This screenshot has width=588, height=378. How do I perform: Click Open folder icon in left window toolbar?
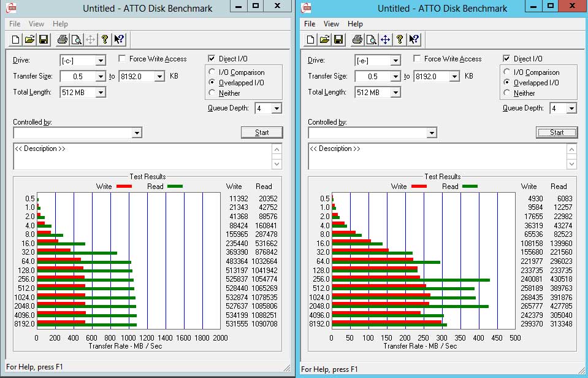pyautogui.click(x=29, y=39)
